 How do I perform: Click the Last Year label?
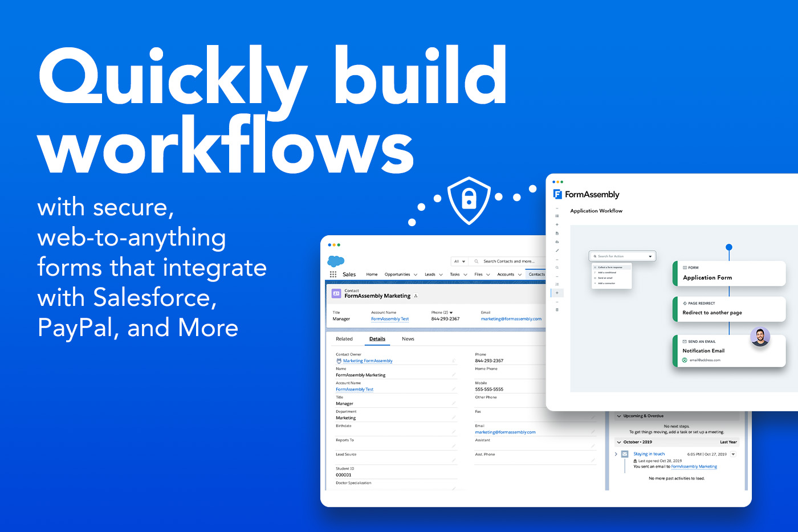[x=728, y=442]
